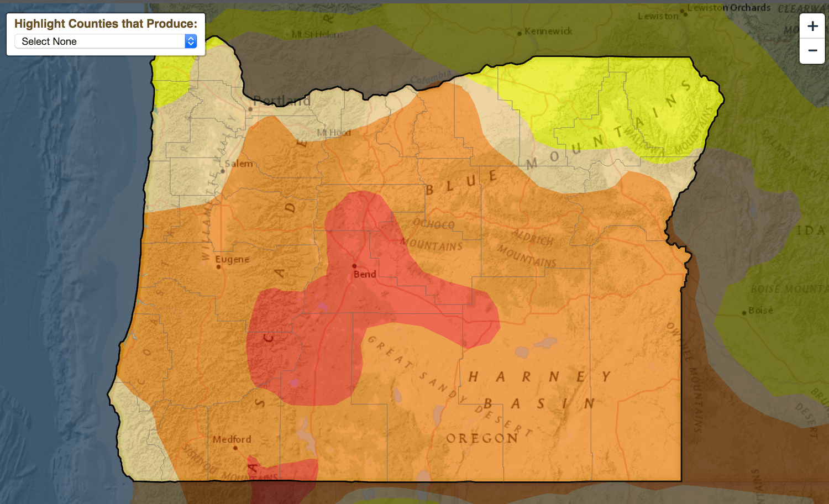
Task: Click the Salem city marker dot
Action: coord(223,171)
